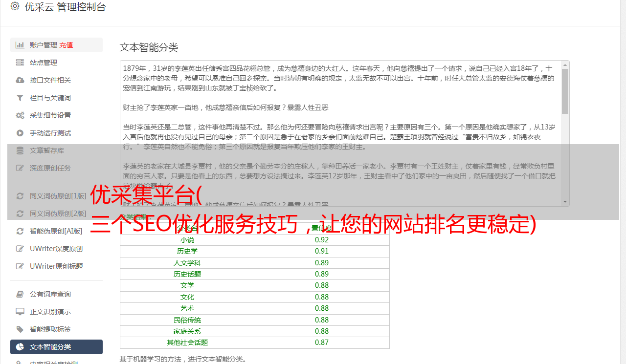
Task: Click the red 充值 link
Action: (x=67, y=45)
